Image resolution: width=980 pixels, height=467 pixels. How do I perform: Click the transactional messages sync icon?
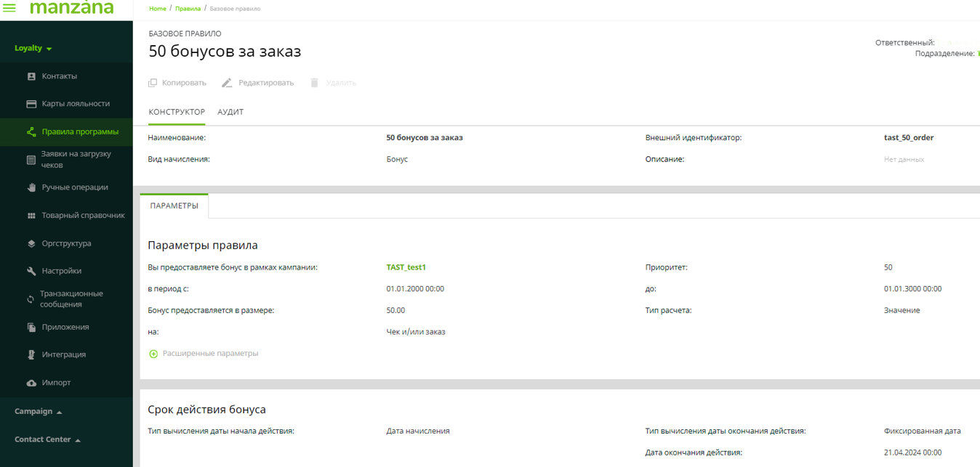[x=31, y=299]
